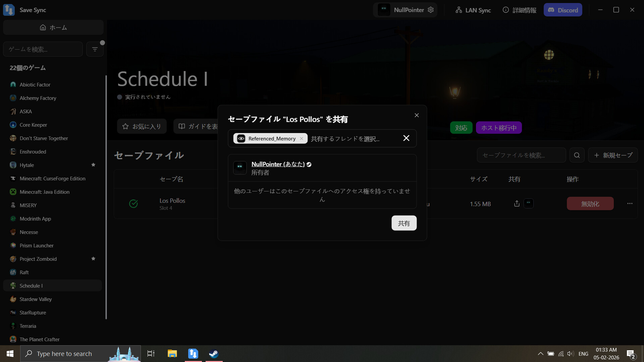The height and width of the screenshot is (362, 644).
Task: Click the Los Pollos save name
Action: click(172, 200)
